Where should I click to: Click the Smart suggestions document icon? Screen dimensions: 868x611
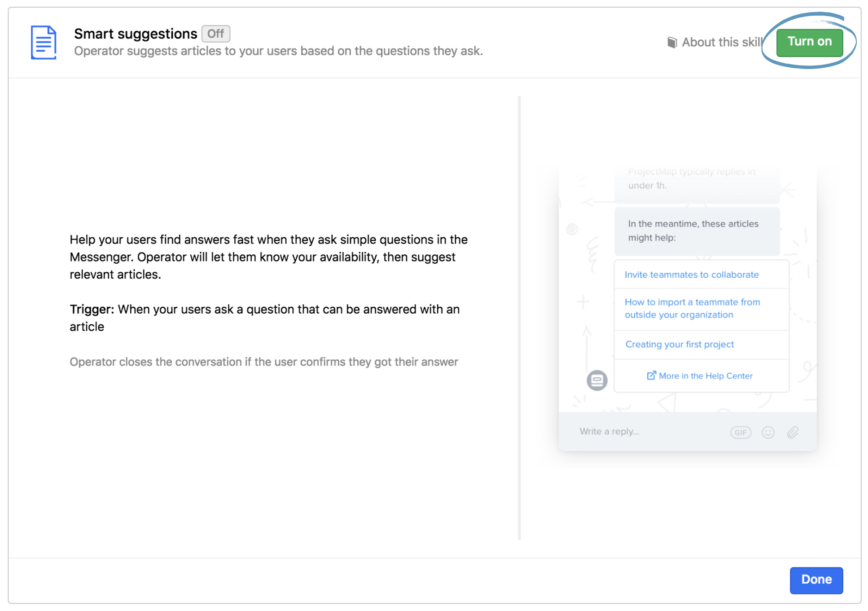pyautogui.click(x=44, y=42)
